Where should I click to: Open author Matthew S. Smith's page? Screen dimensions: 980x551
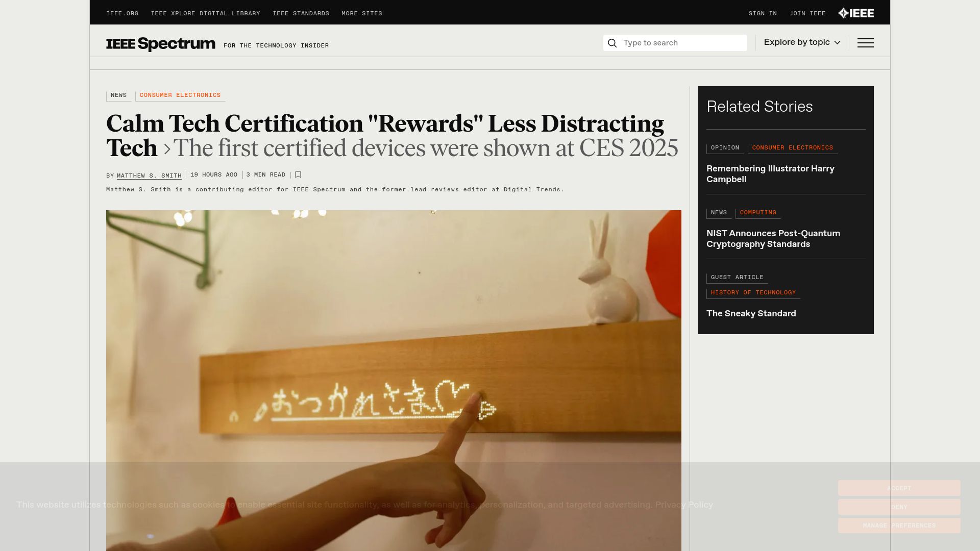[x=149, y=176]
